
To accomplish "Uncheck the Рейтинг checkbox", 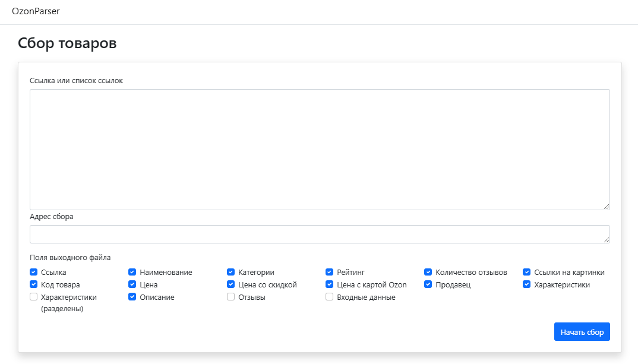I will [330, 272].
